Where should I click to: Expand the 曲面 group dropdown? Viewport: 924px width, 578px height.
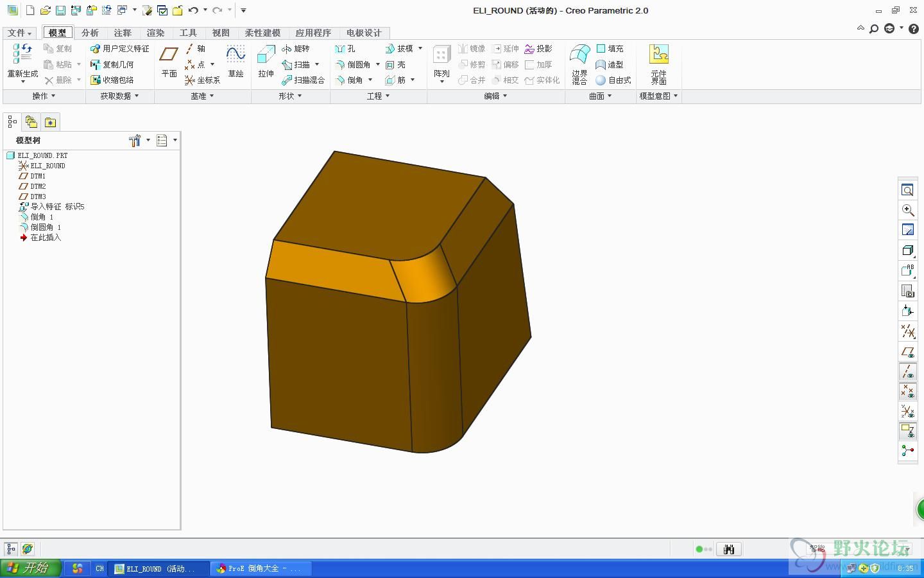[601, 96]
